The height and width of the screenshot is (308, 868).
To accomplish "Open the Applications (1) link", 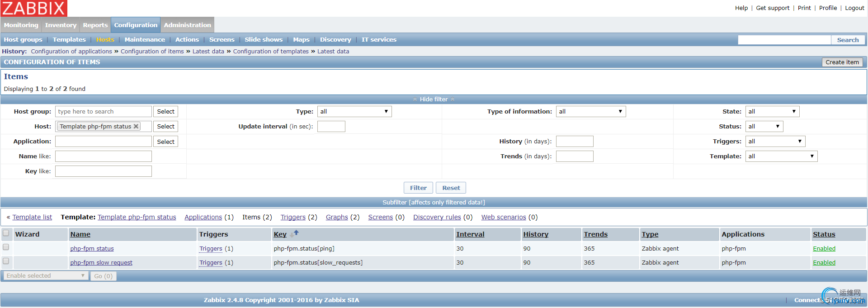I will click(x=203, y=217).
